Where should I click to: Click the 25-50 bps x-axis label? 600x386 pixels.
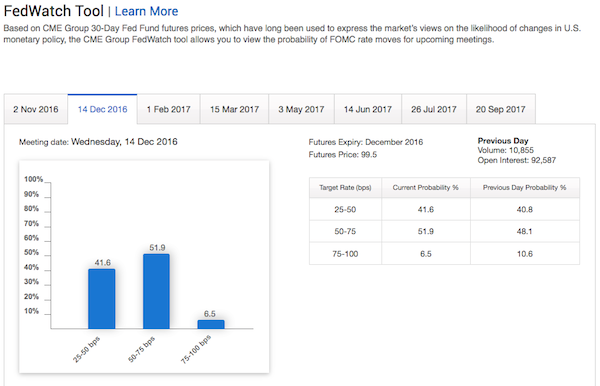[x=86, y=349]
